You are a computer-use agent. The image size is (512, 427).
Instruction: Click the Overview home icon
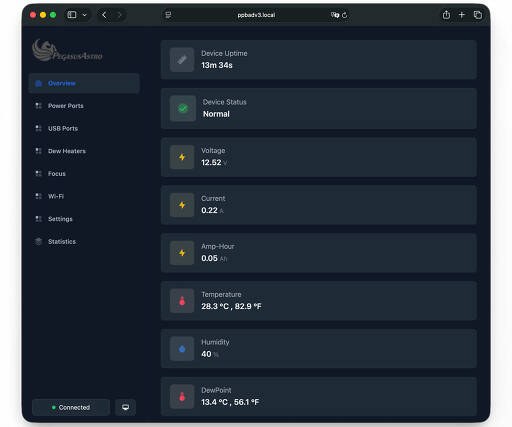39,83
